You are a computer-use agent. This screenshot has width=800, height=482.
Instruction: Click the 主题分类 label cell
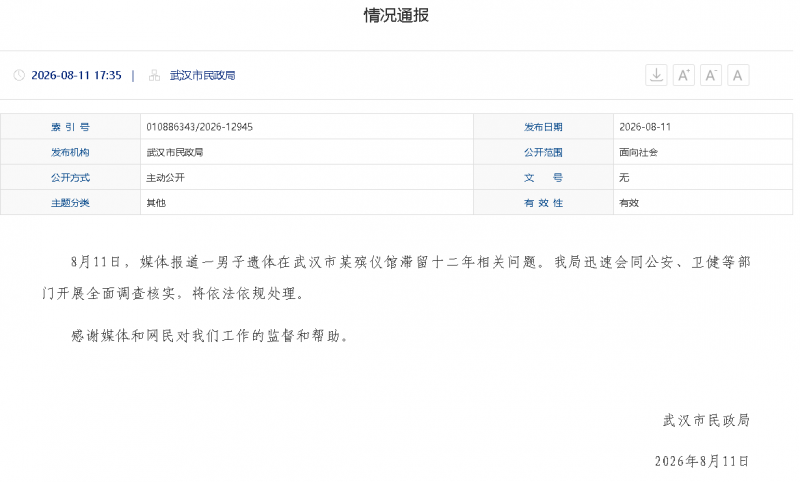[x=70, y=202]
